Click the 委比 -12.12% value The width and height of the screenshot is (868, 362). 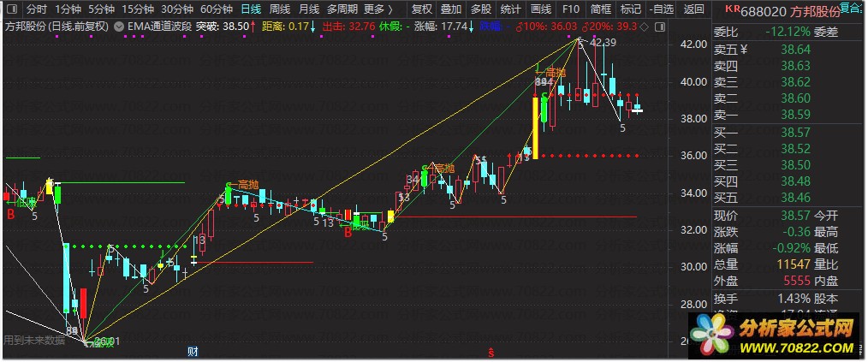tap(786, 33)
